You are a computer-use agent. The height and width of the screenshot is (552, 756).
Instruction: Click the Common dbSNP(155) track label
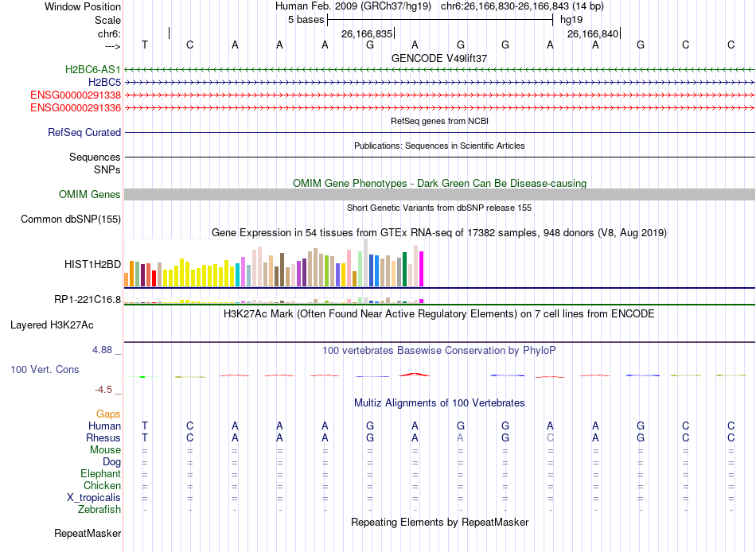(x=70, y=219)
